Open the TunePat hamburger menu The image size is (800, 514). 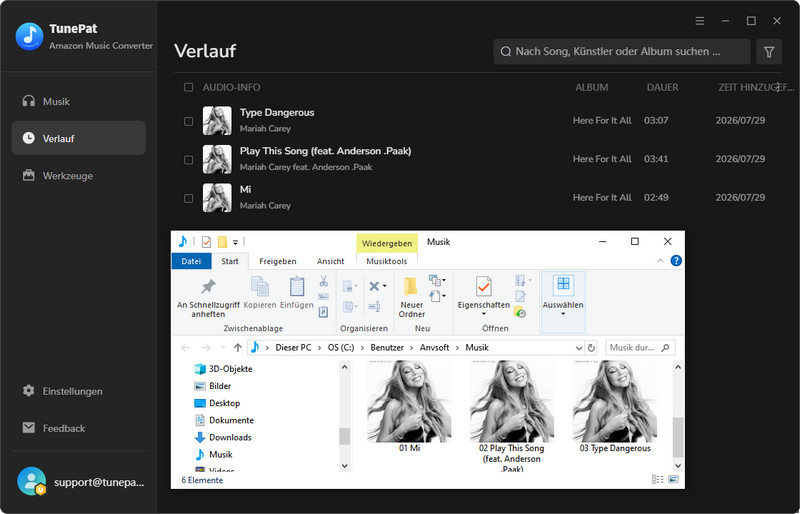(699, 21)
